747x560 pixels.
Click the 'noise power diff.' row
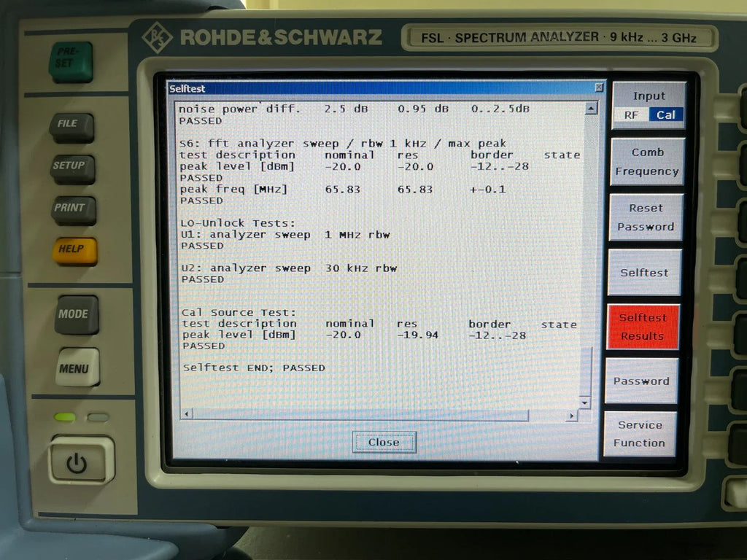(354, 109)
